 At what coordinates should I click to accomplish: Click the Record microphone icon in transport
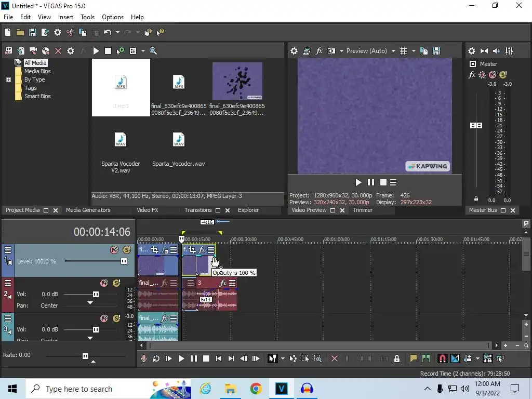[x=144, y=358]
